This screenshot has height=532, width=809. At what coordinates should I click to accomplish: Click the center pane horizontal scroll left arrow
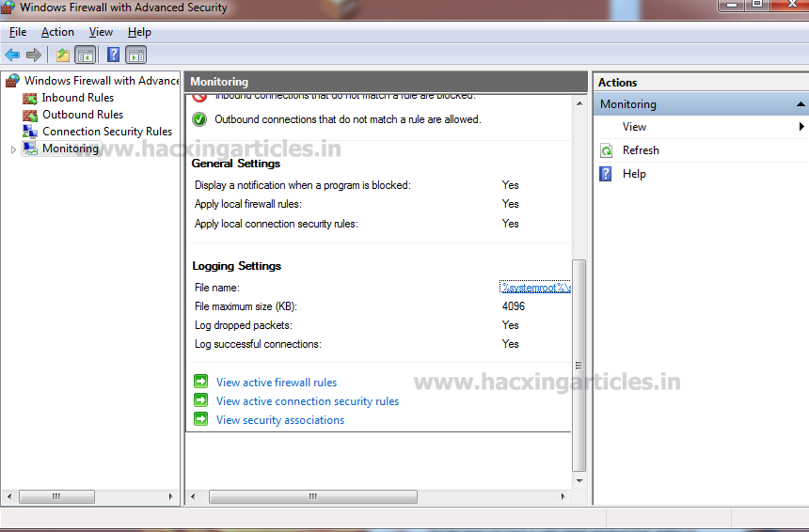click(193, 496)
